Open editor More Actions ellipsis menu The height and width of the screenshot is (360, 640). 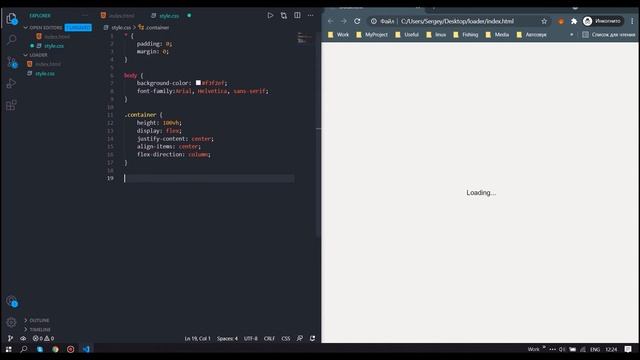coord(311,16)
